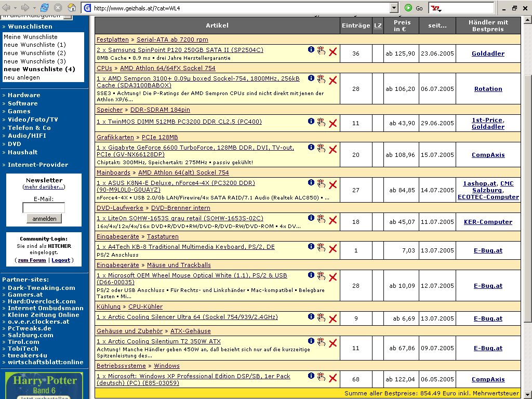532x399 pixels.
Task: Open info icon for Gigabyte GeForce 6600
Action: point(311,147)
